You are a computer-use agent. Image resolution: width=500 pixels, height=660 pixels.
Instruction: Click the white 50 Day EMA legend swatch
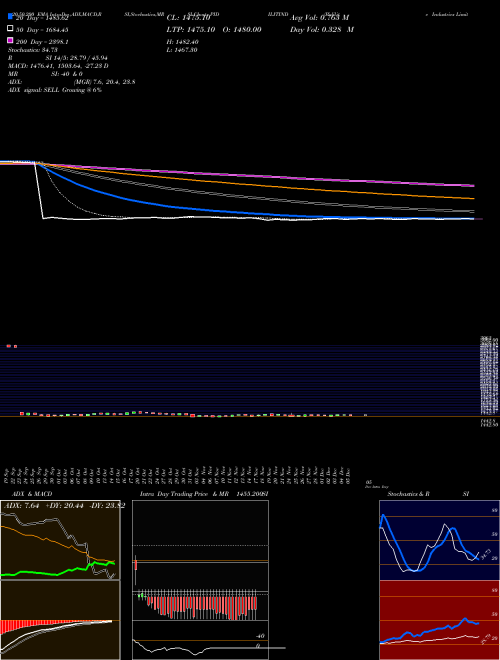click(10, 29)
